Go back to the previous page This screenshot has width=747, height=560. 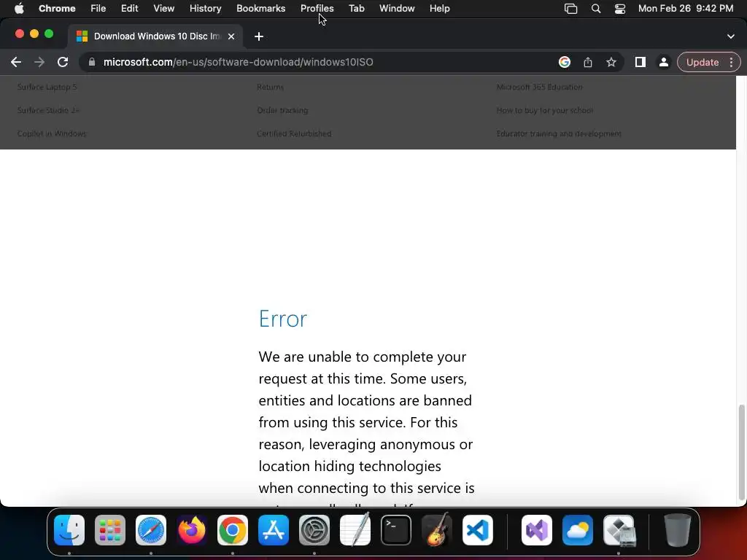[x=16, y=63]
